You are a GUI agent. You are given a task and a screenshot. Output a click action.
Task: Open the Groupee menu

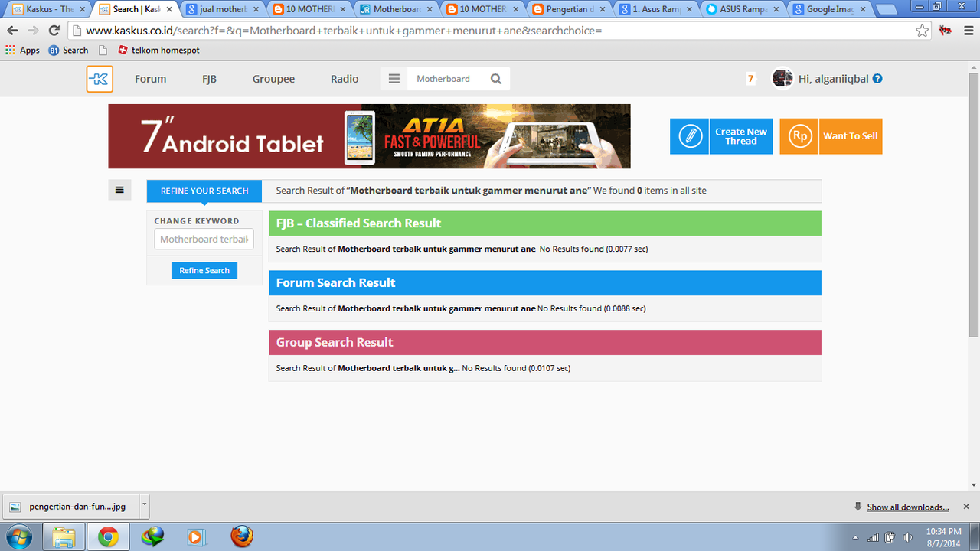click(273, 79)
